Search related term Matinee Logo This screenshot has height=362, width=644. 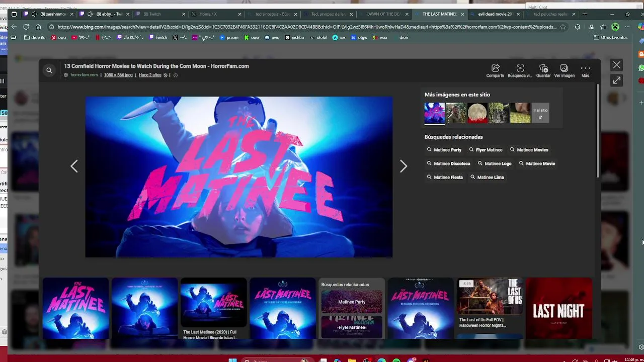[494, 163]
